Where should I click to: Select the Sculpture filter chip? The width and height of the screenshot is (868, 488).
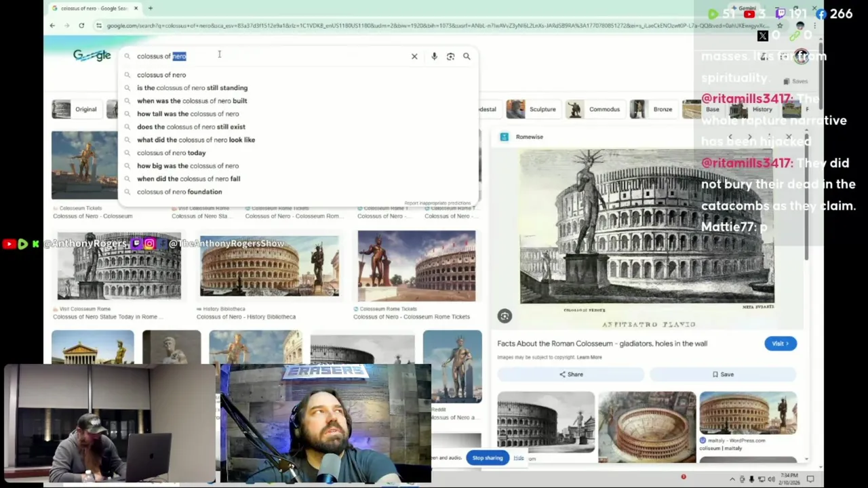pos(534,109)
